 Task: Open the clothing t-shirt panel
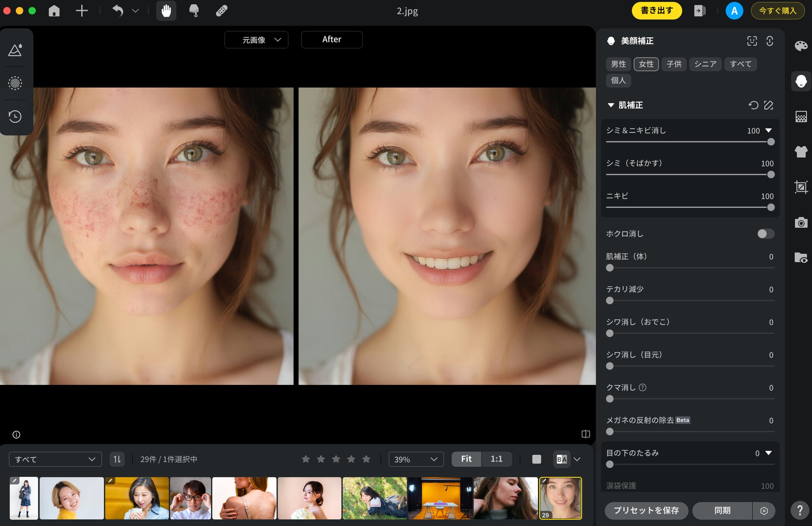(801, 152)
